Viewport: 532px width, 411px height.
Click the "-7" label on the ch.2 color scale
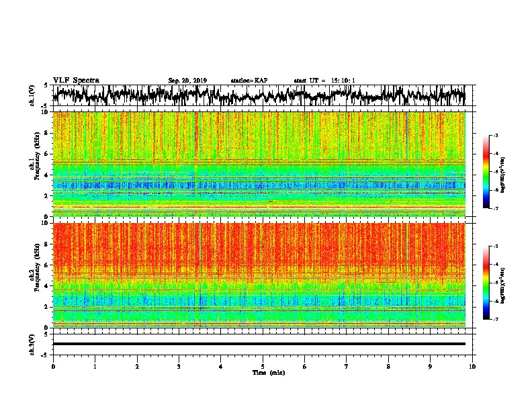496,319
